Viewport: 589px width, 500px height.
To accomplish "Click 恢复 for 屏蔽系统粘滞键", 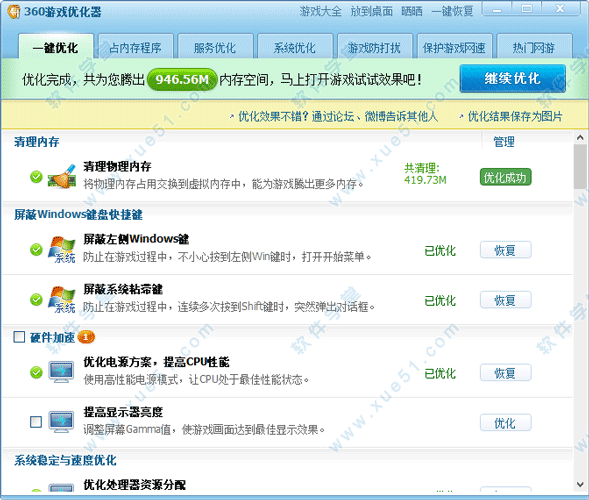I will 505,300.
